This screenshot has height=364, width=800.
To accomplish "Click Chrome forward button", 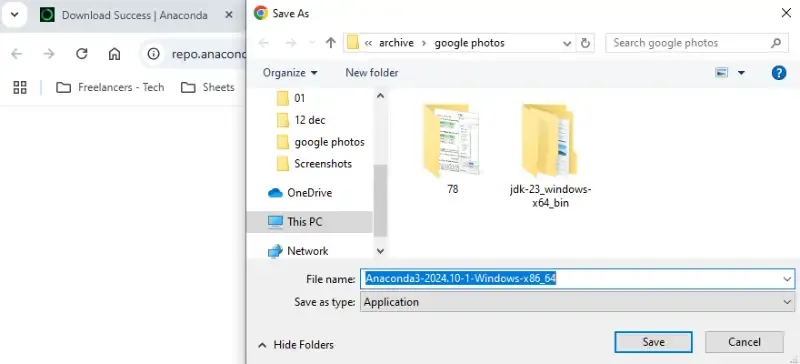I will 49,54.
